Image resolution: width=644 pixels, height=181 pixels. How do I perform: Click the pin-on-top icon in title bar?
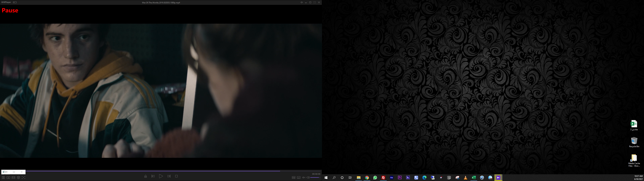click(x=302, y=3)
